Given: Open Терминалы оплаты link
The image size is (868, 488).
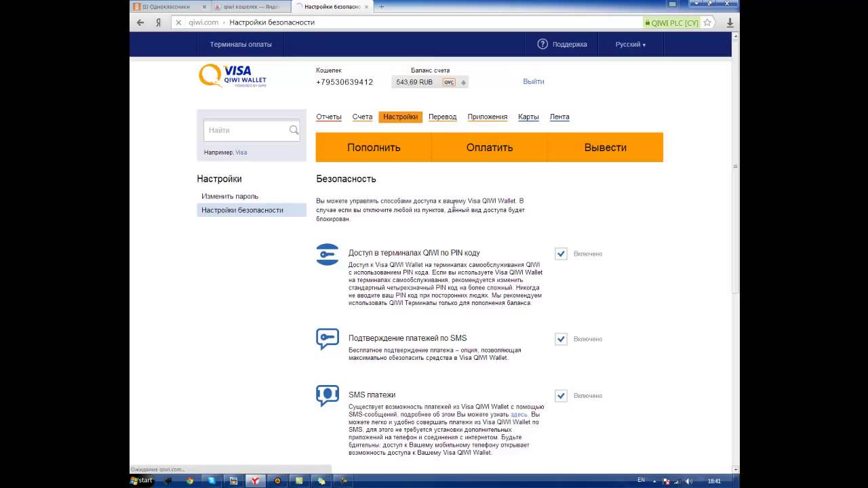Looking at the screenshot, I should tap(241, 44).
